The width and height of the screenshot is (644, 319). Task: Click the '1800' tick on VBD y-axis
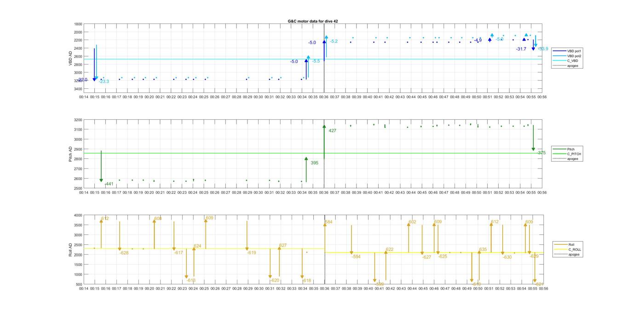pyautogui.click(x=78, y=24)
